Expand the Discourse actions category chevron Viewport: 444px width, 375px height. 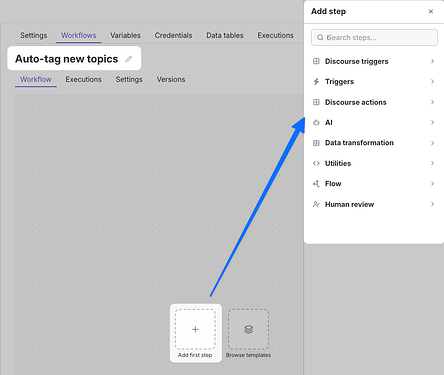coord(432,102)
